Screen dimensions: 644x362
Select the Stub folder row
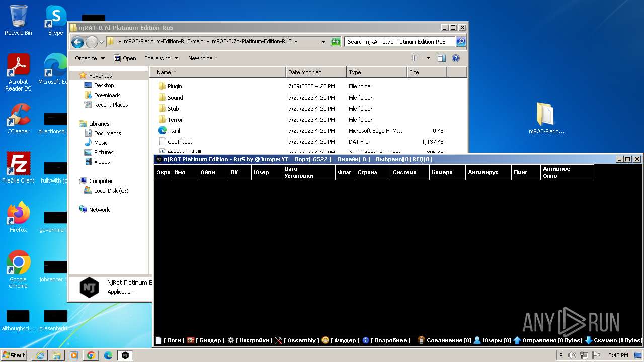coord(301,109)
